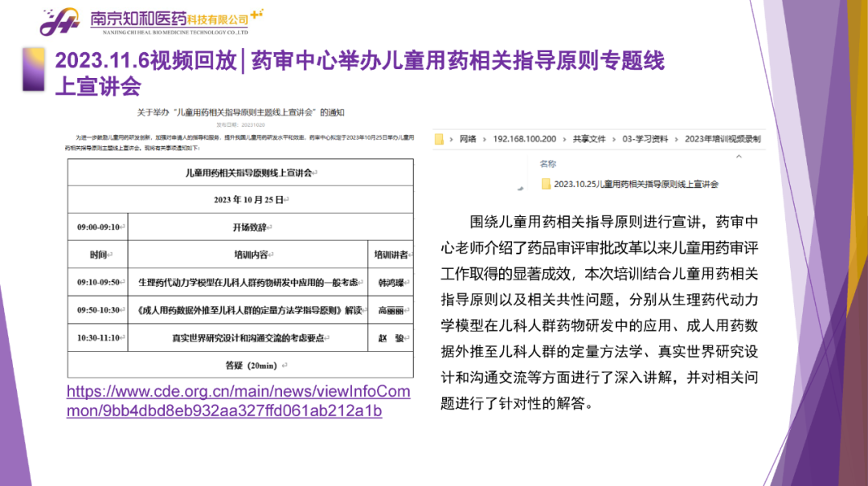The width and height of the screenshot is (868, 486).
Task: Click the 培训内容 column header cell
Action: tap(248, 255)
